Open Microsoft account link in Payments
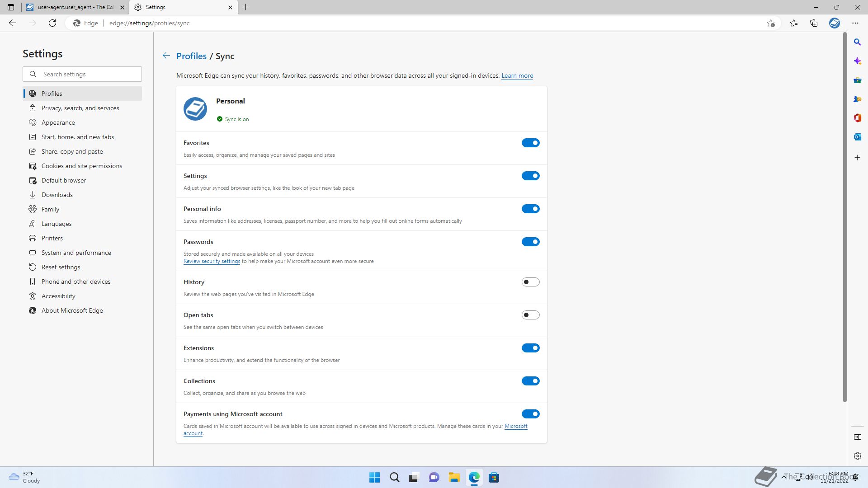 [516, 426]
